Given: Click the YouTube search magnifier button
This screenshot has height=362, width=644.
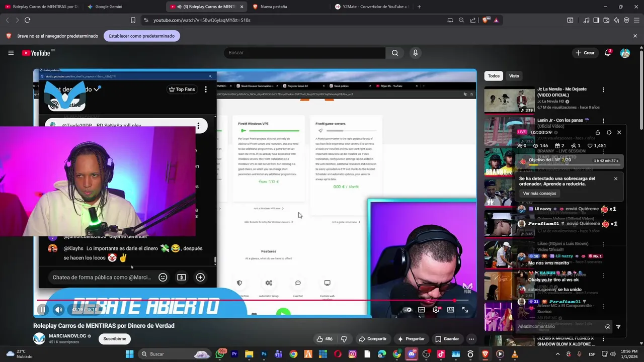Looking at the screenshot, I should 395,53.
